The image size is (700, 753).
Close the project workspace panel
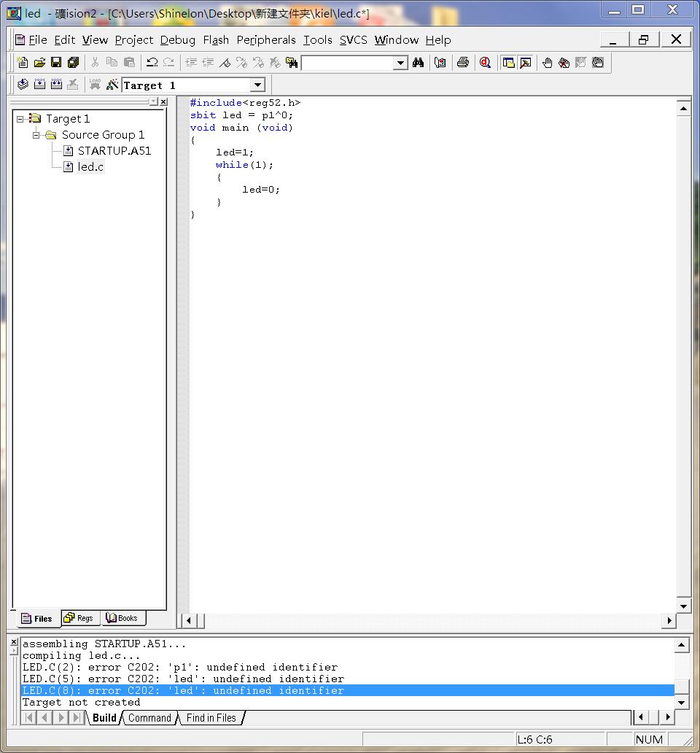point(163,102)
